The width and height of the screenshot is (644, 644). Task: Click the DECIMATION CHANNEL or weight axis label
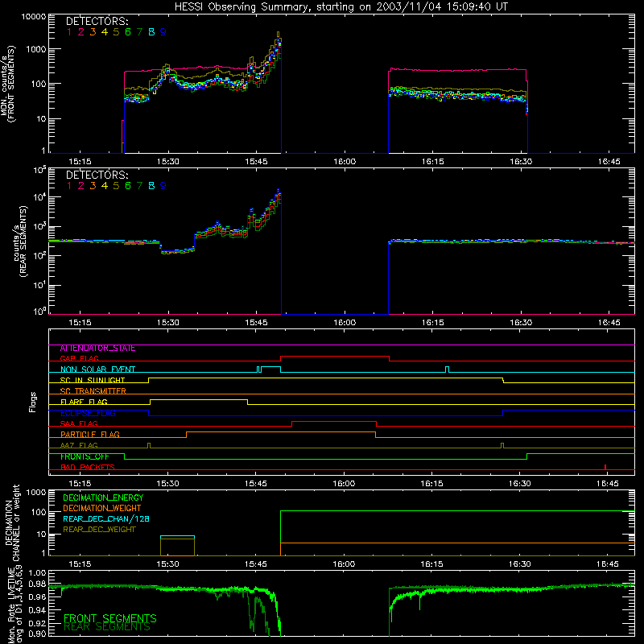click(x=11, y=523)
